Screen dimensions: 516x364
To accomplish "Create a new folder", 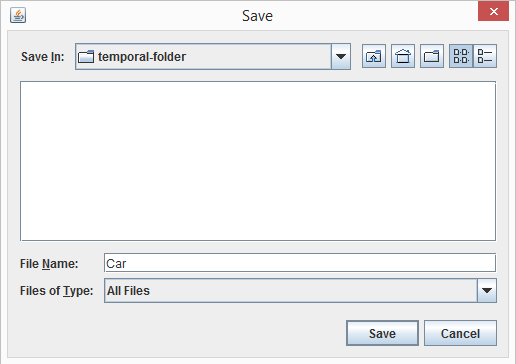I will 432,56.
